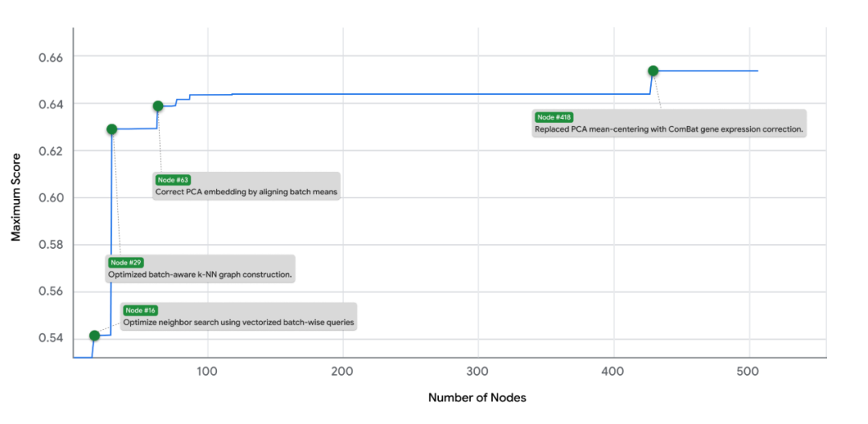The image size is (868, 424).
Task: Click the 0.66 y-axis tick label
Action: (52, 57)
